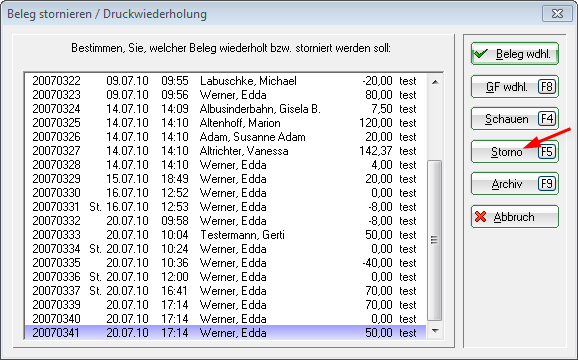Select receipt 20070325 Altenhoff, Marion
578x360 pixels.
225,123
